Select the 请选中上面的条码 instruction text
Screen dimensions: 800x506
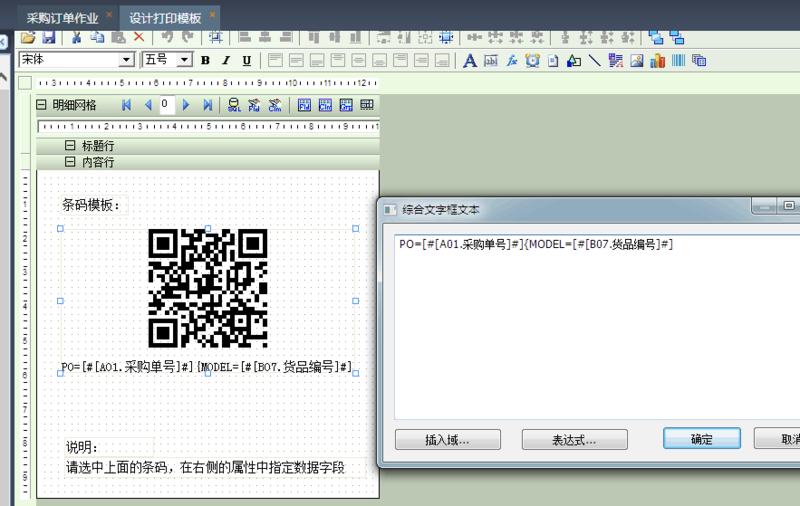(214, 467)
